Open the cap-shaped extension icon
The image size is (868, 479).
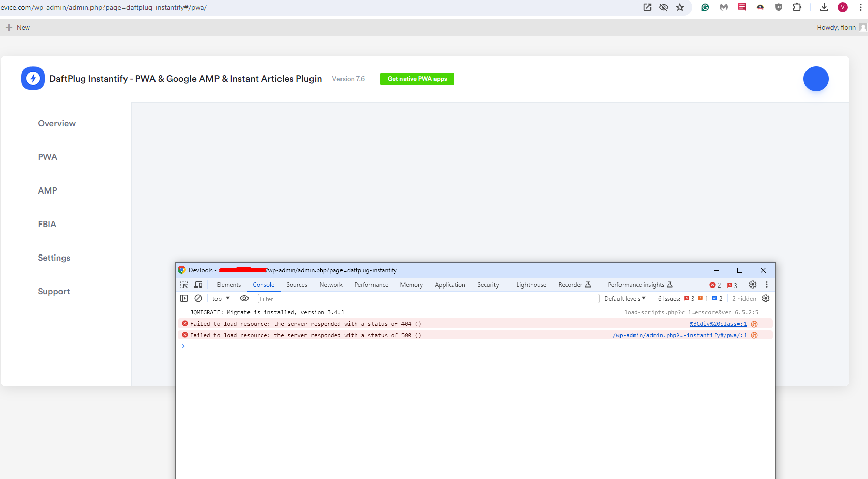pos(760,7)
